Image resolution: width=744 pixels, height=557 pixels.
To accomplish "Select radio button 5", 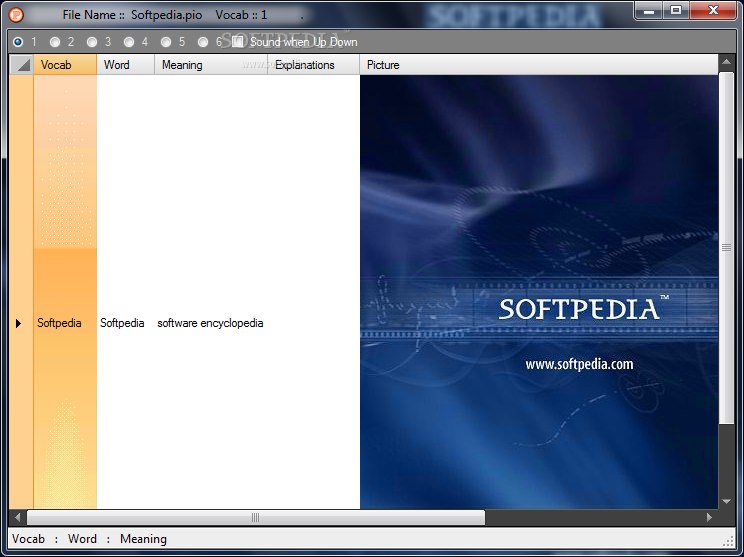I will point(166,42).
